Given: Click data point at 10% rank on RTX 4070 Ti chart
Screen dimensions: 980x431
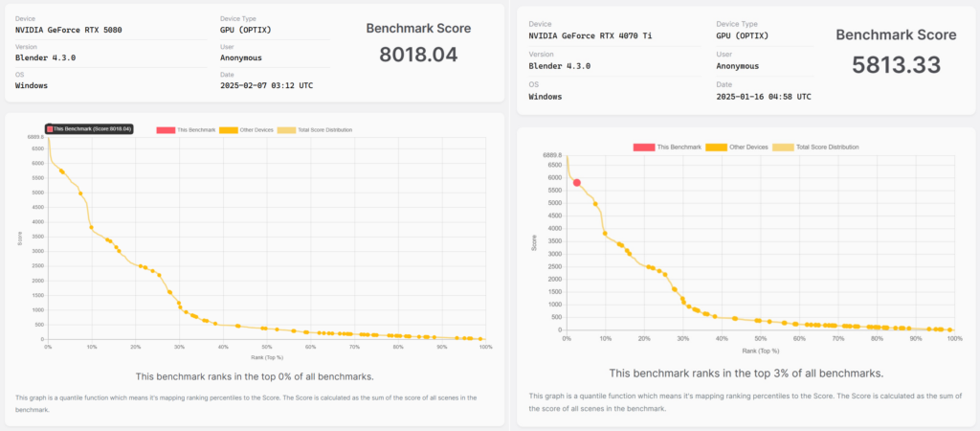Looking at the screenshot, I should coord(605,234).
